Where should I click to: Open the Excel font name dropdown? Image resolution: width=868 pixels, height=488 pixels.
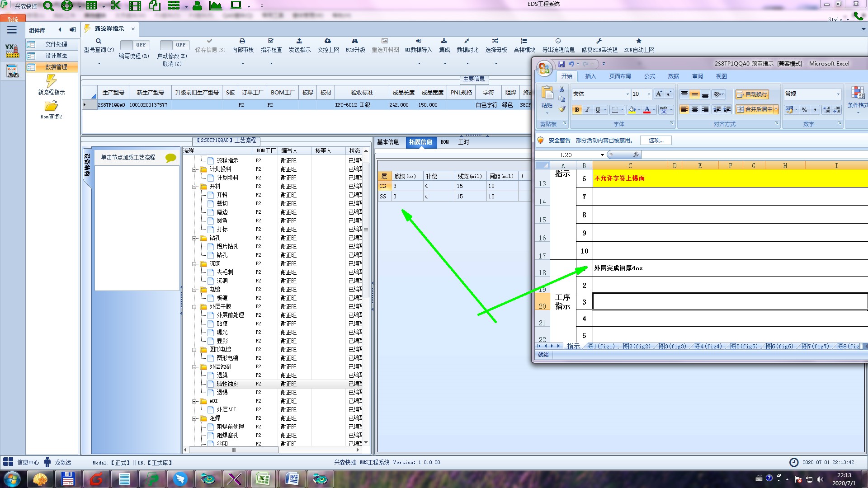click(627, 94)
